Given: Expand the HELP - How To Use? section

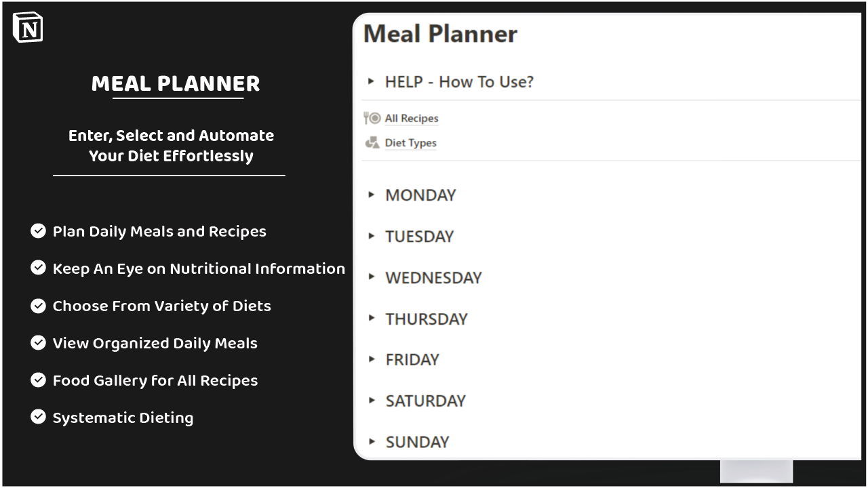Looking at the screenshot, I should (372, 81).
